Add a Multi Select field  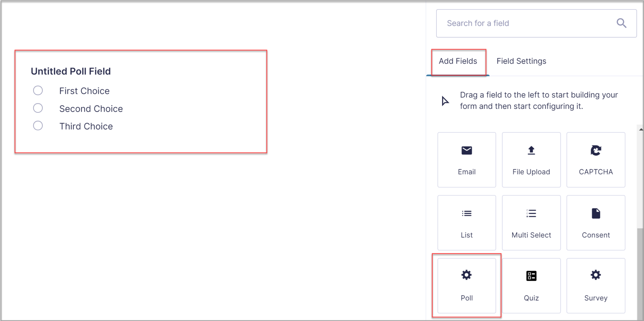(531, 222)
